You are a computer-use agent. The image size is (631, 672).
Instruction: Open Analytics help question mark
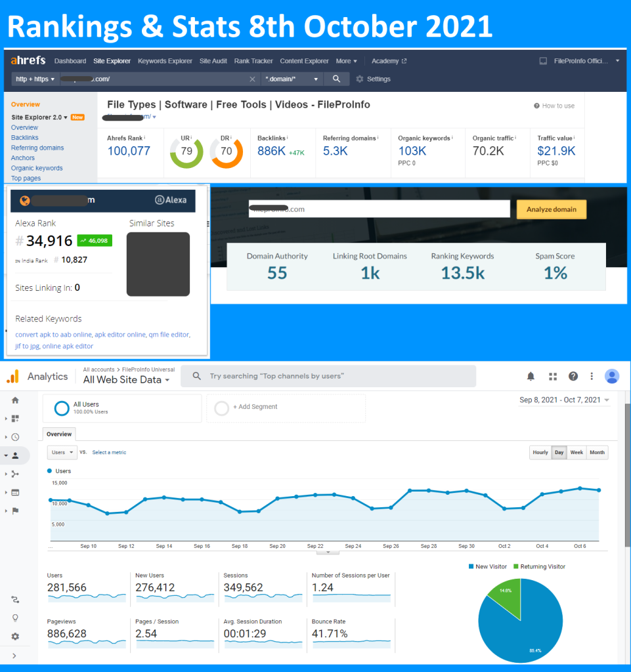click(x=573, y=376)
